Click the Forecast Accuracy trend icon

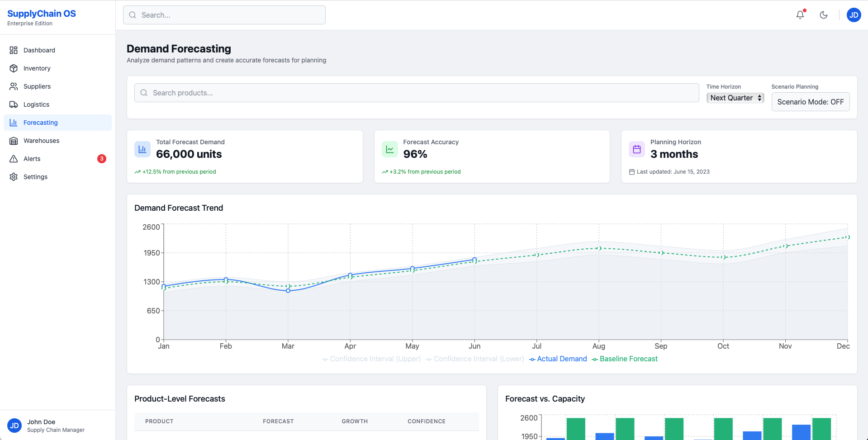(389, 149)
